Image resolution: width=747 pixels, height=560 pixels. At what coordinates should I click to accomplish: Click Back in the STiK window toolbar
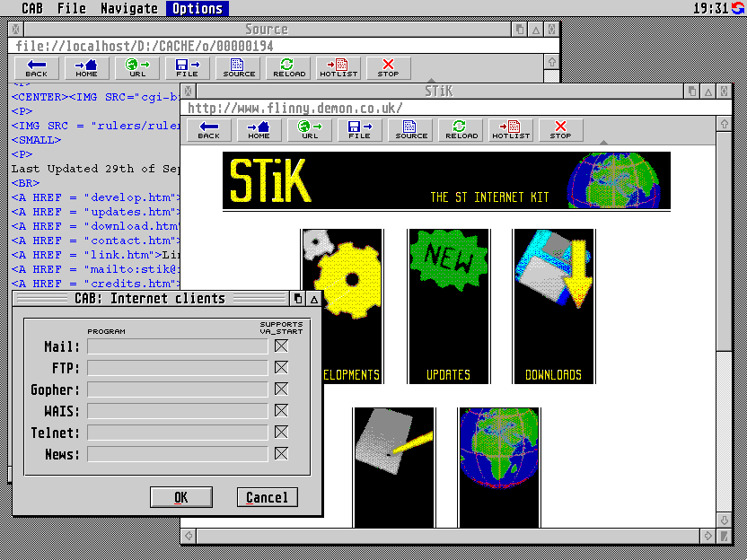208,130
